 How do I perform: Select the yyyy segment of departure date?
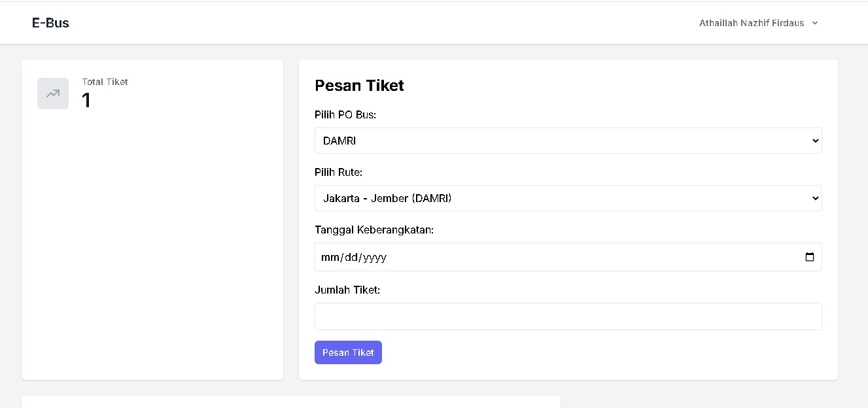[375, 258]
